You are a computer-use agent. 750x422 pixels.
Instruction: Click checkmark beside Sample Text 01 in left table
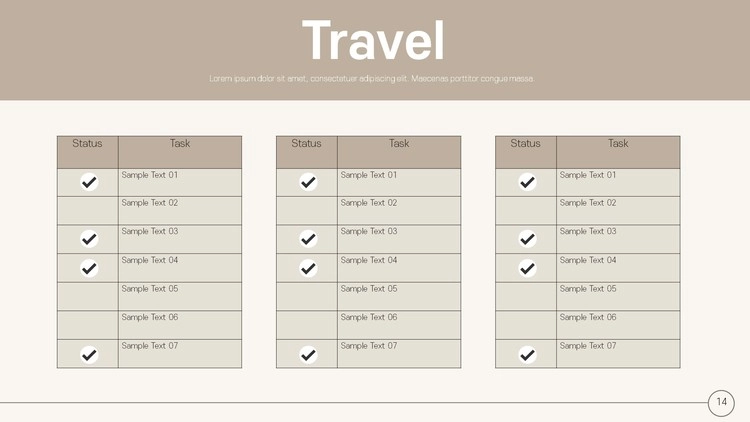click(x=89, y=182)
